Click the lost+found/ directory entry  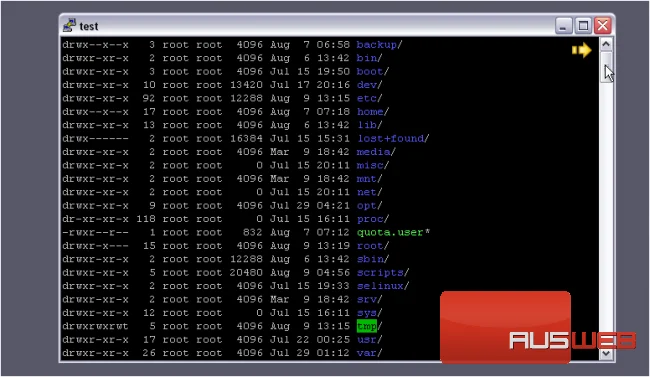pyautogui.click(x=393, y=139)
